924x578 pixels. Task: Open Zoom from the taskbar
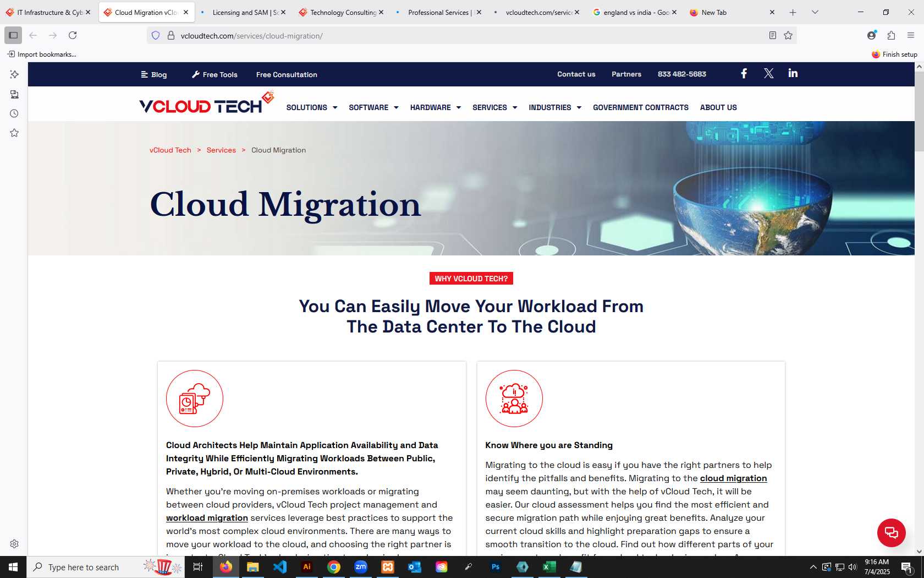(361, 566)
